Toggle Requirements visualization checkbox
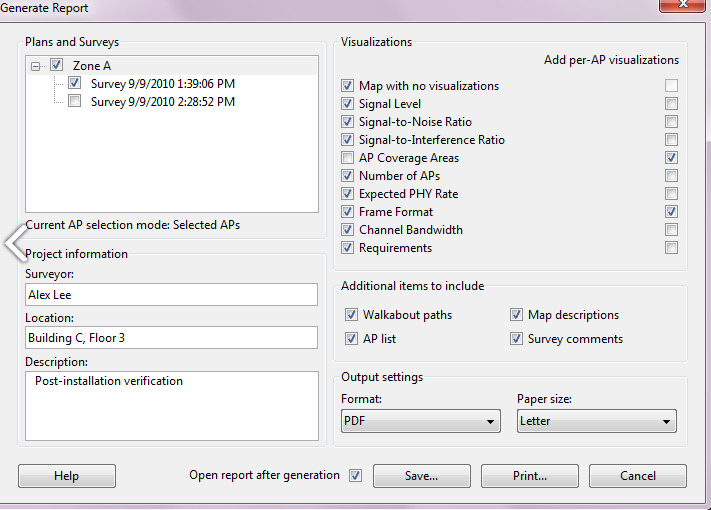 point(347,248)
